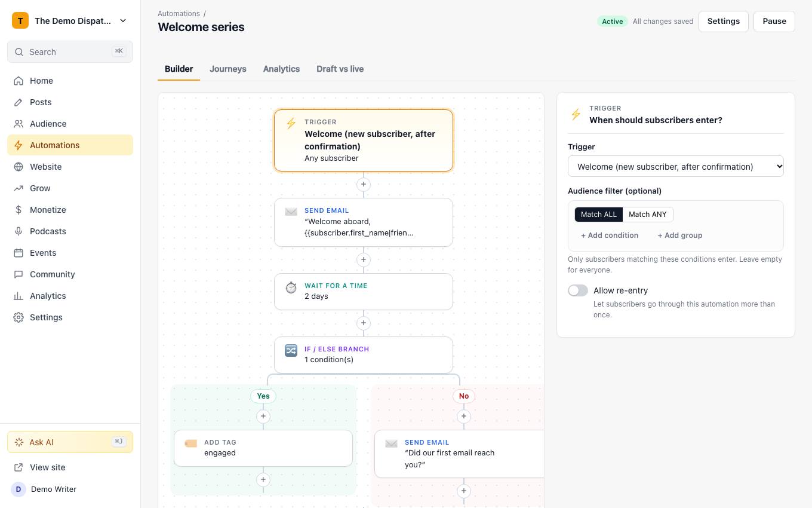The image size is (812, 508).
Task: Switch to the Builder tab
Action: click(179, 69)
